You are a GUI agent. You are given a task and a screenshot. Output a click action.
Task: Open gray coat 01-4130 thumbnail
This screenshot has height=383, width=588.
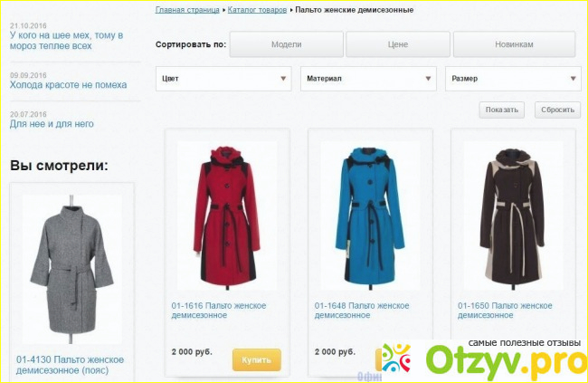(x=71, y=269)
